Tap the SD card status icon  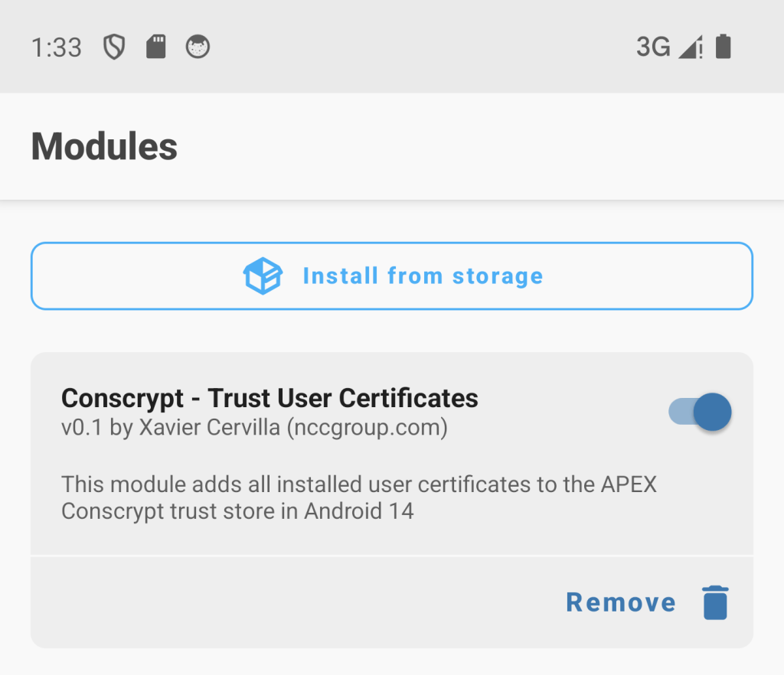click(156, 47)
